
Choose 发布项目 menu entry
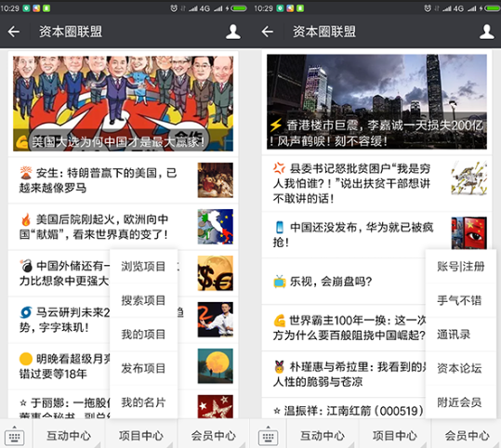pyautogui.click(x=143, y=368)
